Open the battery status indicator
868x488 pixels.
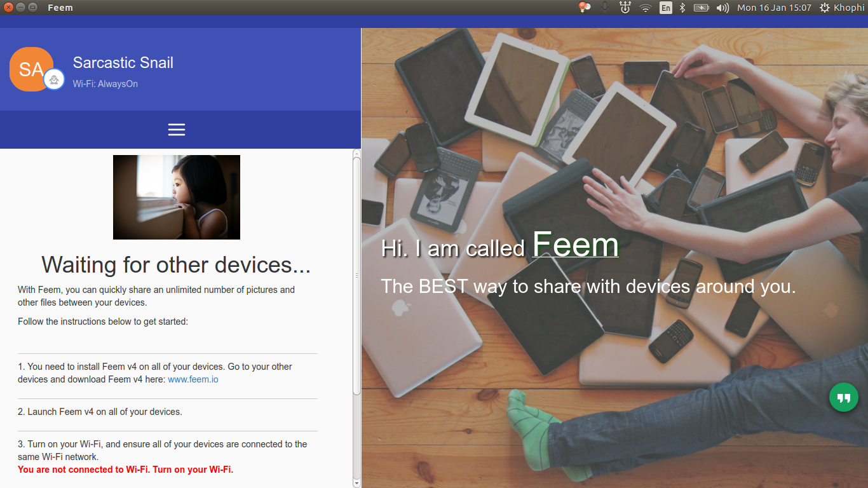point(701,8)
